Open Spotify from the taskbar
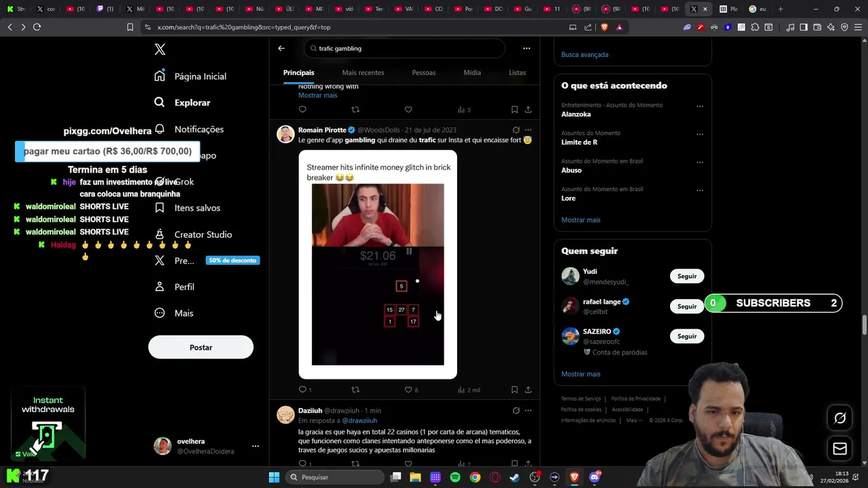Viewport: 868px width, 488px height. coord(455,477)
